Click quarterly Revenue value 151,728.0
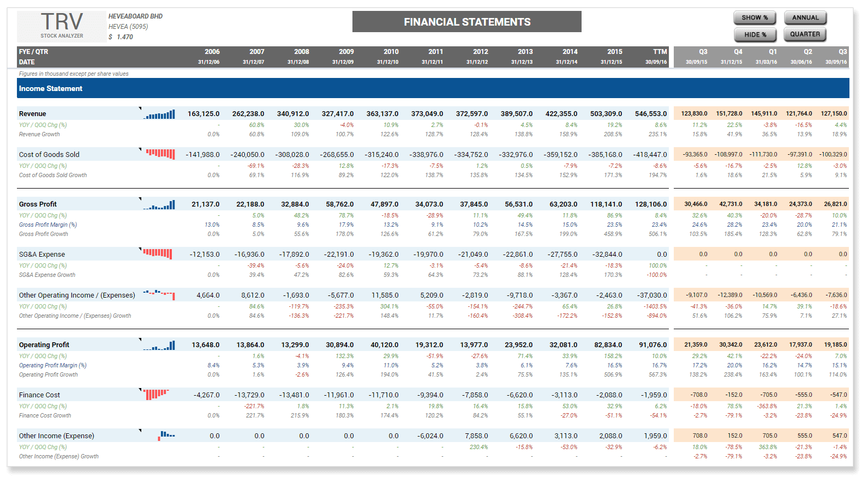This screenshot has width=868, height=484. tap(729, 114)
